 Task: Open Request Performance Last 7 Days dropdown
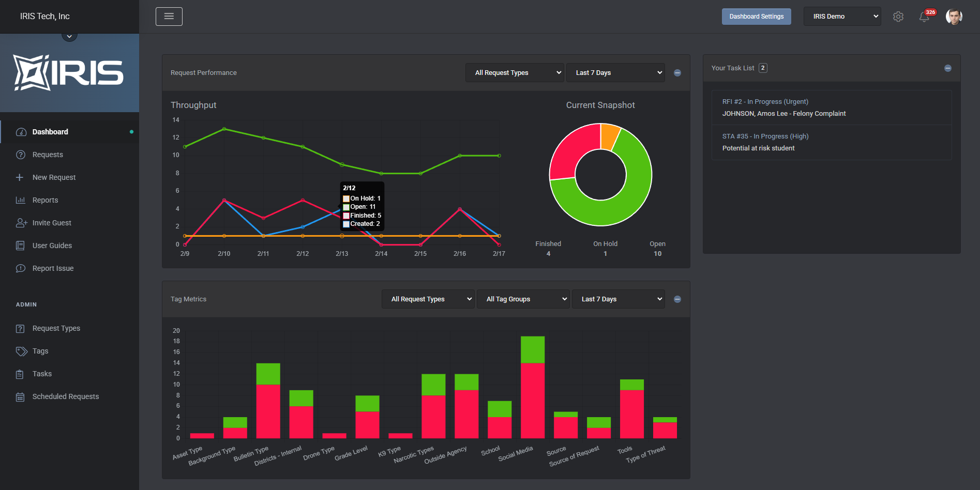click(x=615, y=73)
